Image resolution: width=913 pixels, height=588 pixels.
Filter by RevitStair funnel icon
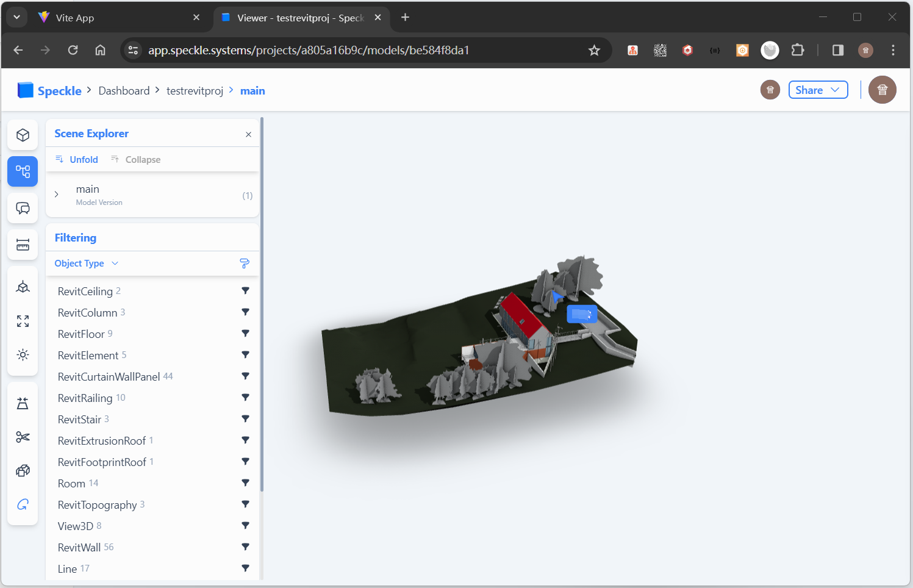coord(245,419)
